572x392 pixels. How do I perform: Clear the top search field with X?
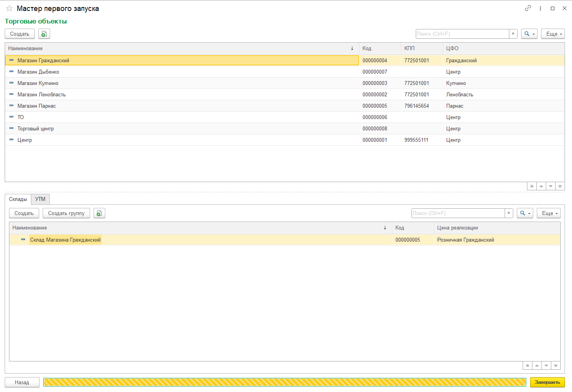[513, 34]
